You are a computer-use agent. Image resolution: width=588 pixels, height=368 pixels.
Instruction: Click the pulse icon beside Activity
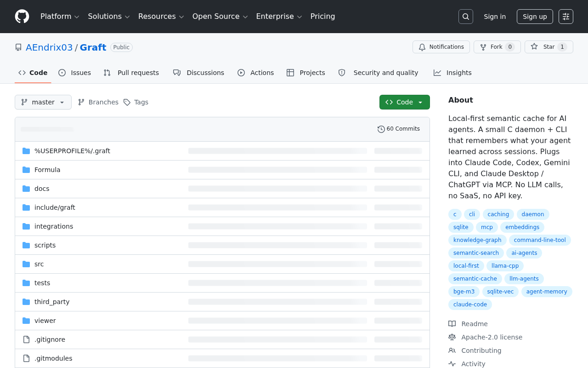[452, 364]
